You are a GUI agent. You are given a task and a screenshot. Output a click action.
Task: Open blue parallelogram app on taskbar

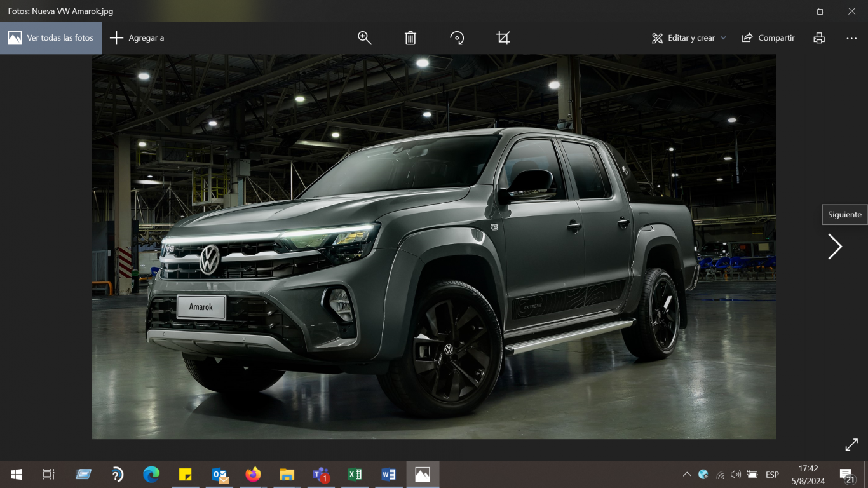[83, 475]
